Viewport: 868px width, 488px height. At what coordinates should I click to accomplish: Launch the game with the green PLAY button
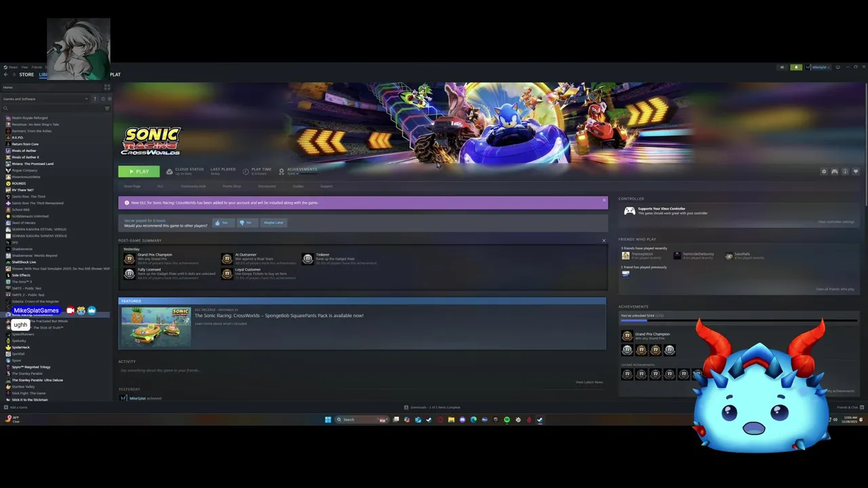click(139, 171)
